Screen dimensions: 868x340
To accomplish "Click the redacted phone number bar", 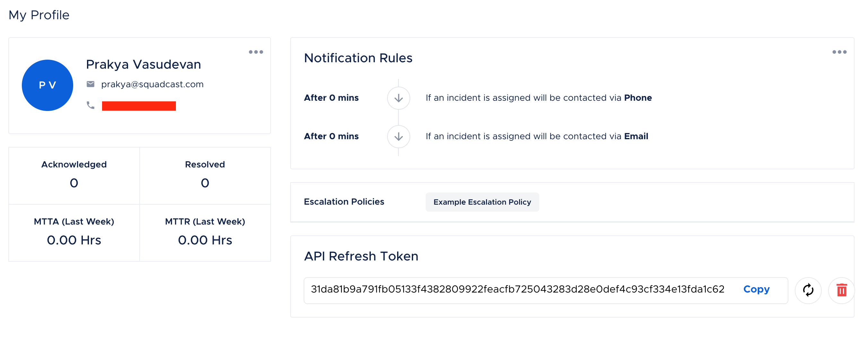I will click(x=139, y=106).
